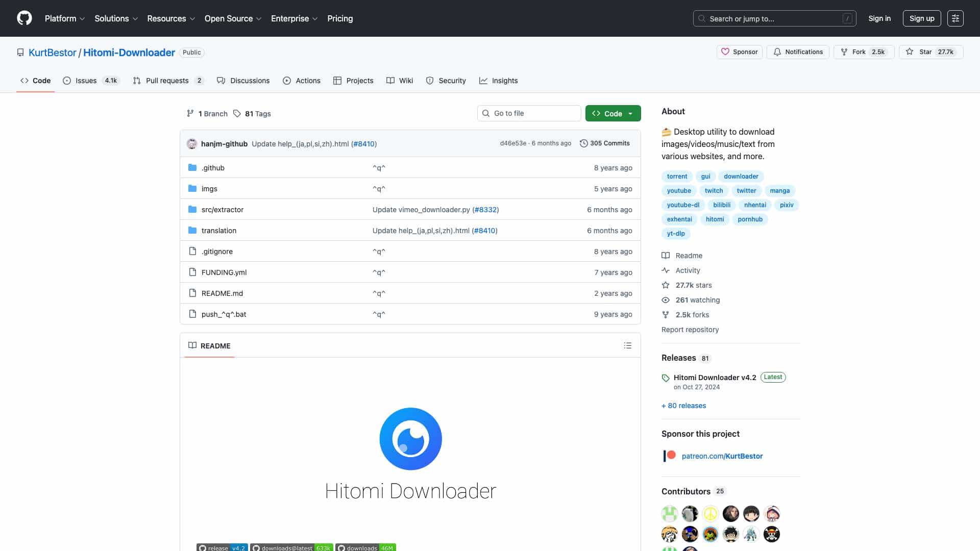This screenshot has width=980, height=551.
Task: Select the torrent topic tag
Action: tap(677, 176)
